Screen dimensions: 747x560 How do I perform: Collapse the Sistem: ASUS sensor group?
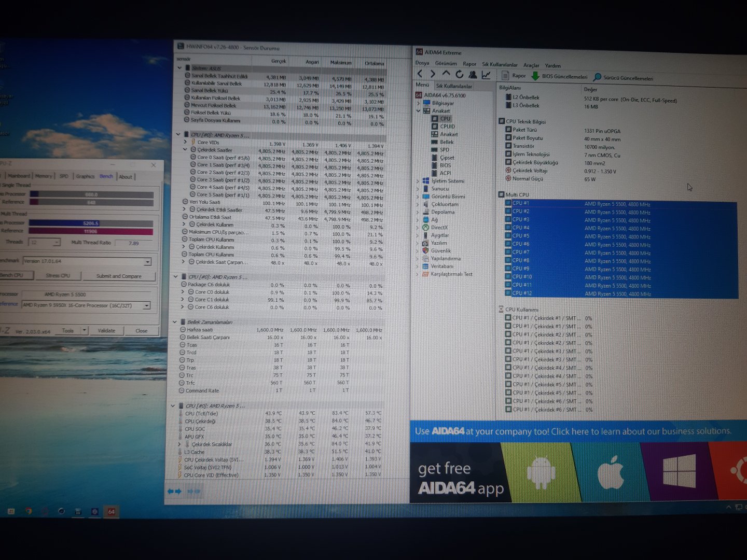coord(180,68)
